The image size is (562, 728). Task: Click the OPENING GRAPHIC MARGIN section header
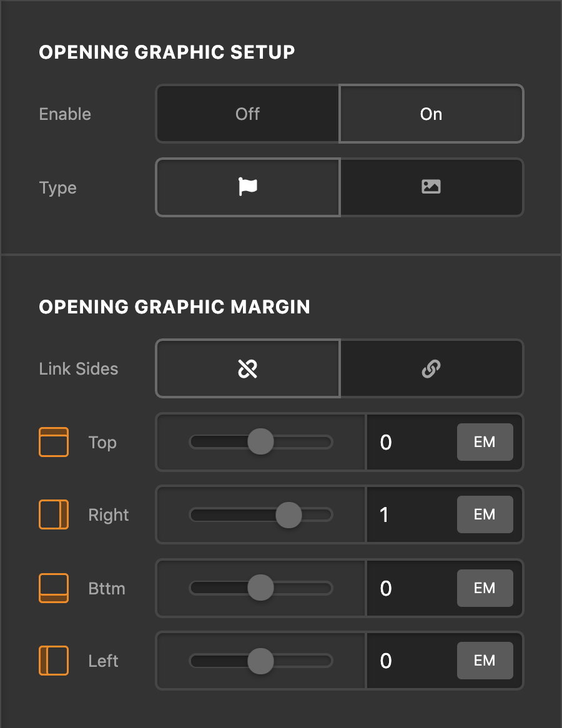pyautogui.click(x=175, y=307)
